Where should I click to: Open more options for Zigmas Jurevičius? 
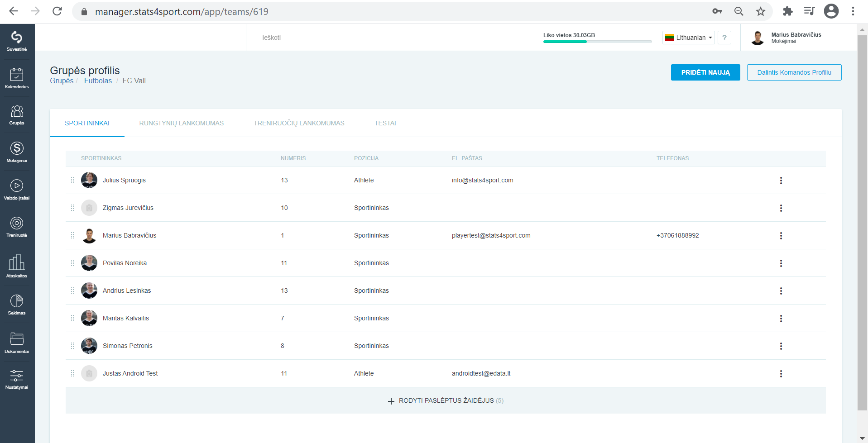click(x=781, y=208)
